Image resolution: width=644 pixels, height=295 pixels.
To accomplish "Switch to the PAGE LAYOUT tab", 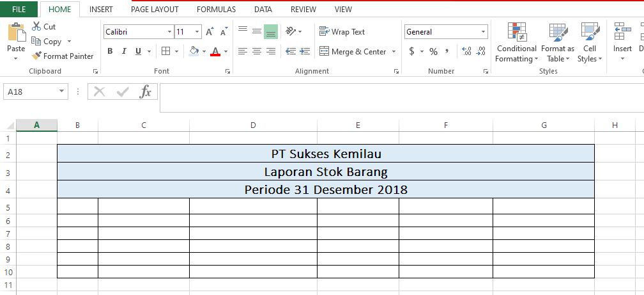I will [155, 9].
